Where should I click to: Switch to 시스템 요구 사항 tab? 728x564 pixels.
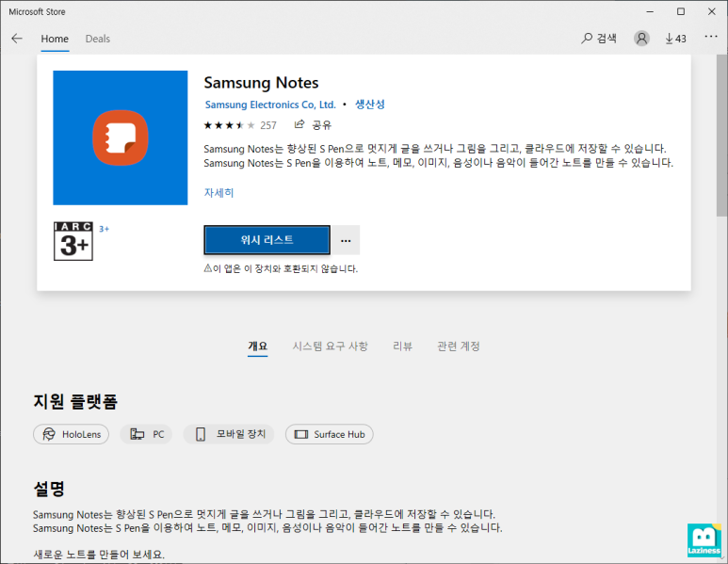point(331,346)
